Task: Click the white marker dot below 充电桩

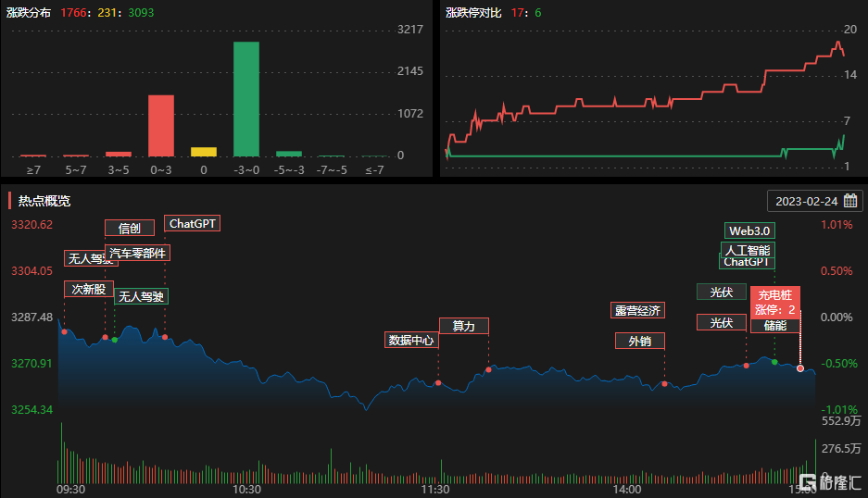Action: 800,368
